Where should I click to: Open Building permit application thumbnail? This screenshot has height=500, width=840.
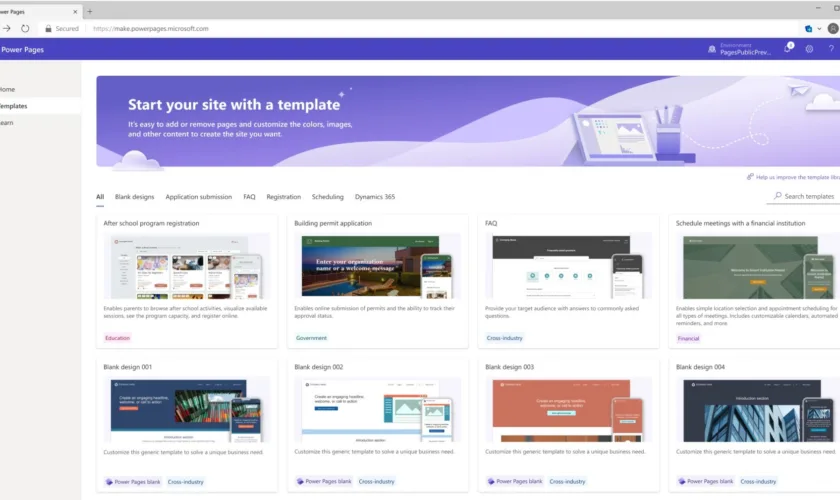point(378,266)
